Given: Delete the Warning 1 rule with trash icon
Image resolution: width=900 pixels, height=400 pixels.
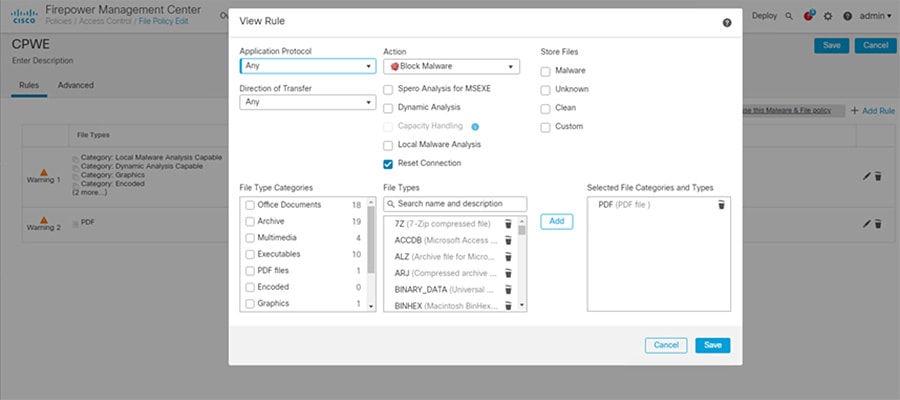Looking at the screenshot, I should pyautogui.click(x=878, y=177).
